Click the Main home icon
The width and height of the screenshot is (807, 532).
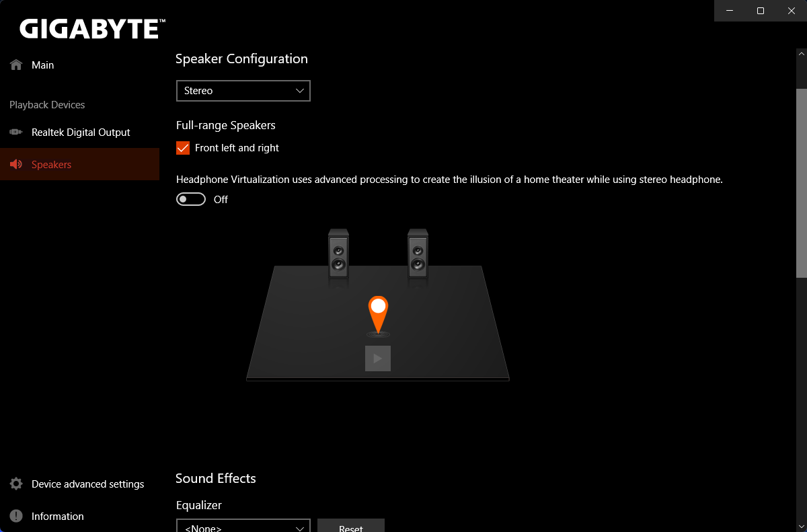point(15,64)
